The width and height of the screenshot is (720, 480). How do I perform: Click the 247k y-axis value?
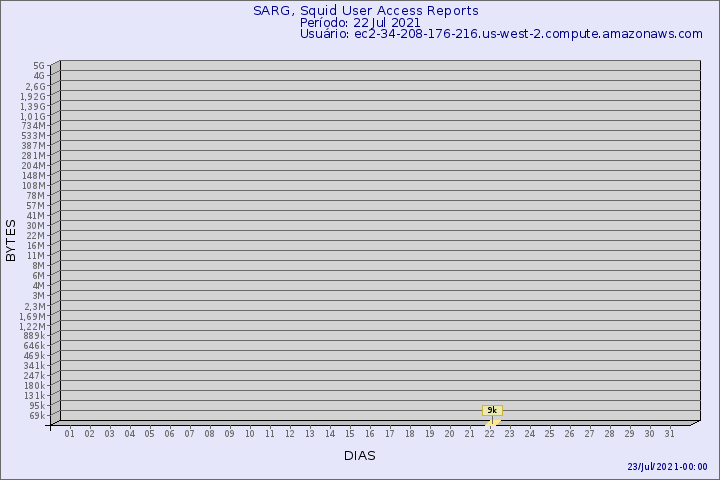click(x=34, y=376)
